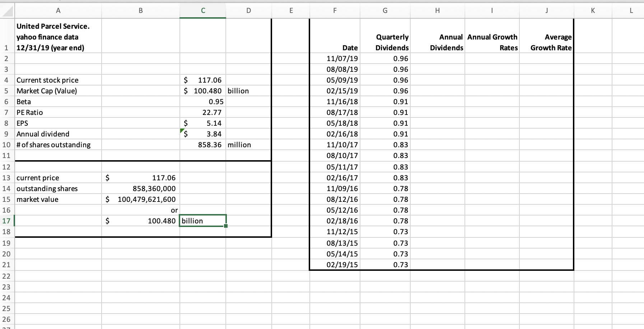Click the 858,360,000 cell
Screen dimensions: 644x329
pyautogui.click(x=141, y=189)
